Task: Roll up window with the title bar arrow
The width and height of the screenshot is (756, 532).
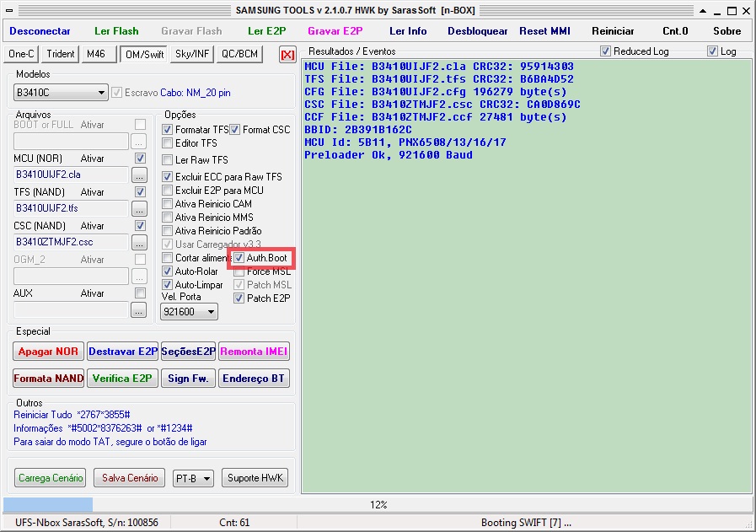Action: point(703,11)
